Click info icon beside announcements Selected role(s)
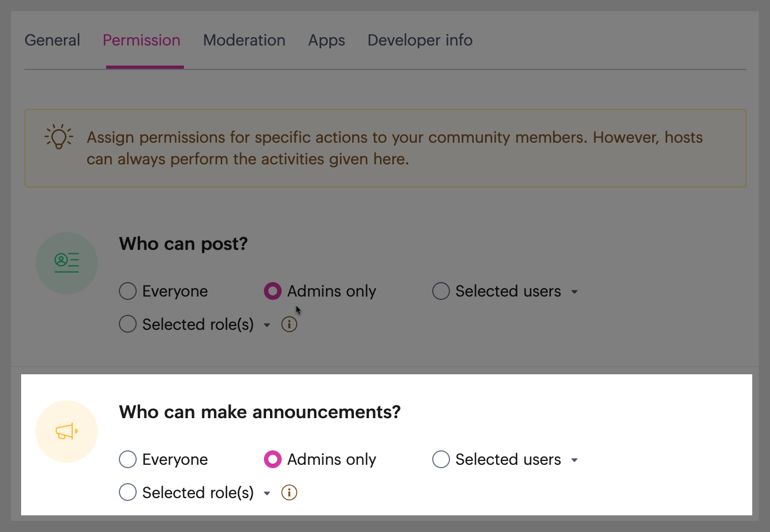This screenshot has height=532, width=770. click(x=289, y=493)
